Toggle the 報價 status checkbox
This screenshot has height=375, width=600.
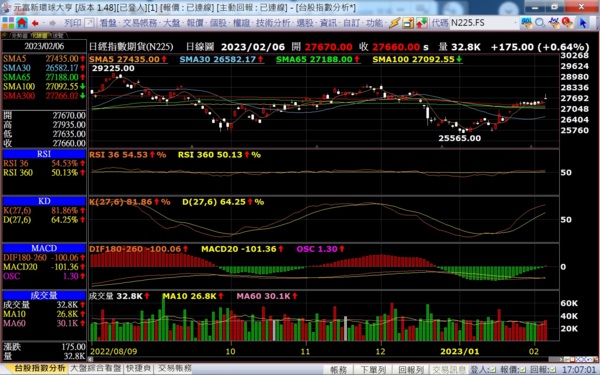pyautogui.click(x=523, y=370)
